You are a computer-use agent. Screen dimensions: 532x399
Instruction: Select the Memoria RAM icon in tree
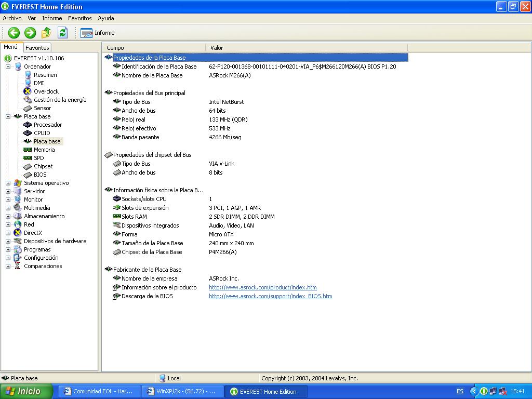[28, 150]
